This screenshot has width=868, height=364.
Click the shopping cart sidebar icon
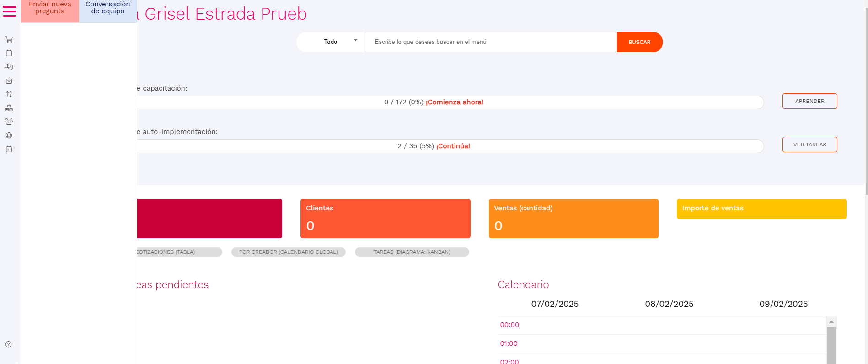(9, 39)
